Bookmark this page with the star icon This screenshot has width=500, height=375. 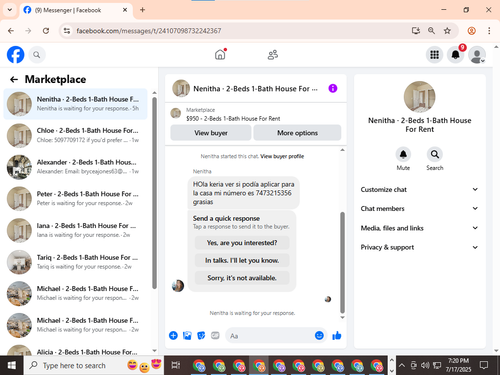[x=447, y=31]
